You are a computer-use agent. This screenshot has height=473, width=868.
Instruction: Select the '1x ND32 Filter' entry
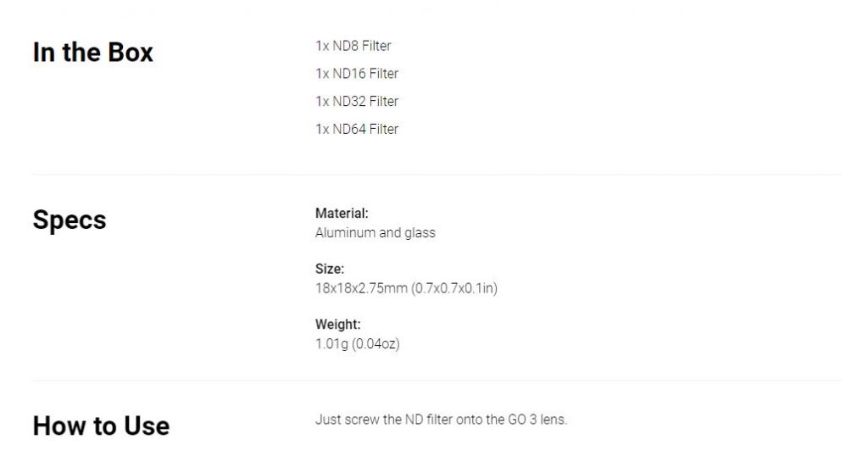pos(357,102)
